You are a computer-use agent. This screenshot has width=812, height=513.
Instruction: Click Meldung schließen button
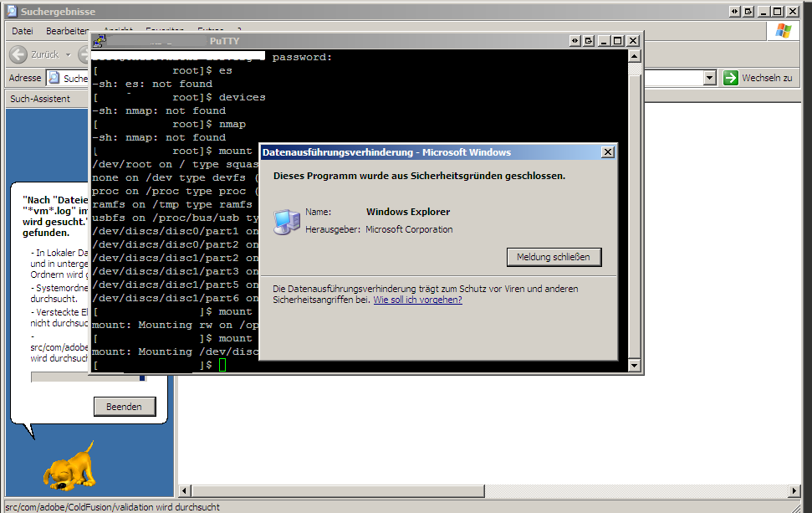(x=554, y=257)
